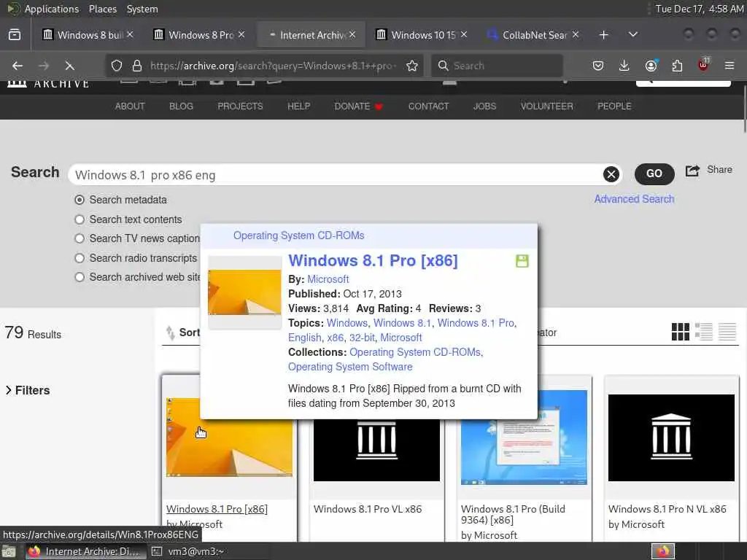Click the Firefox Search box

498,66
